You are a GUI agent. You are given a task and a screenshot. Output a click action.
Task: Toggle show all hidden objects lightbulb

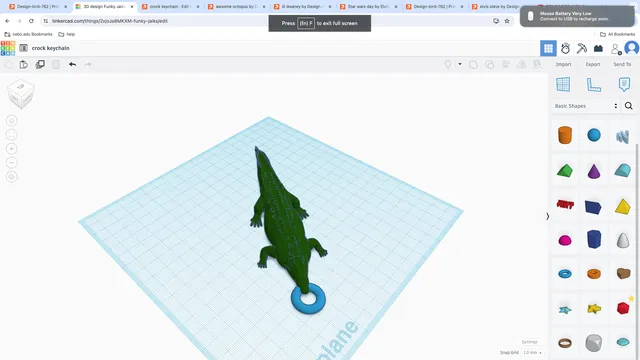click(448, 64)
